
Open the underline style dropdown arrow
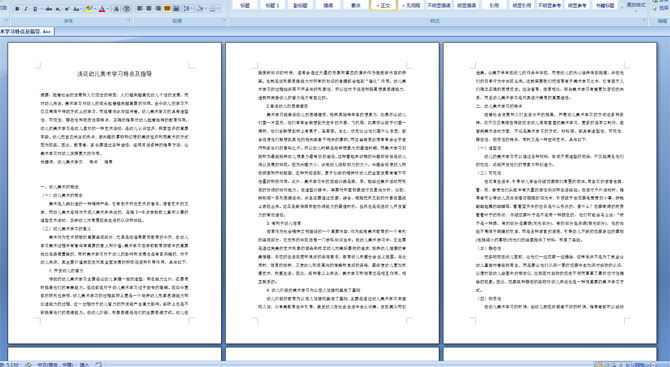(x=41, y=9)
